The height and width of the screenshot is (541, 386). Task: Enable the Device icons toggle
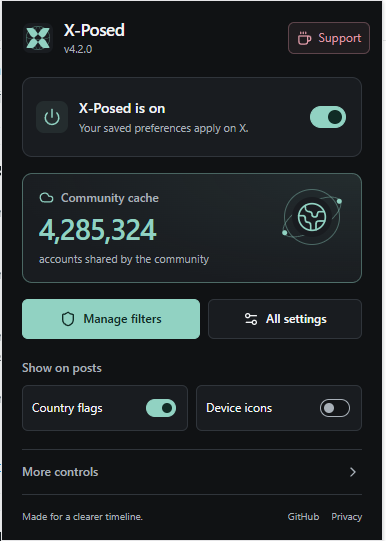coord(335,408)
